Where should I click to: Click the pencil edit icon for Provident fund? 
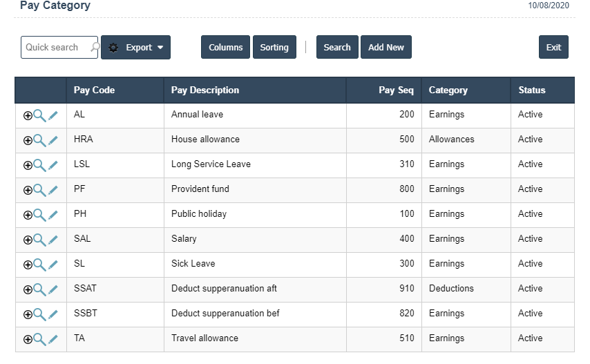click(x=53, y=190)
